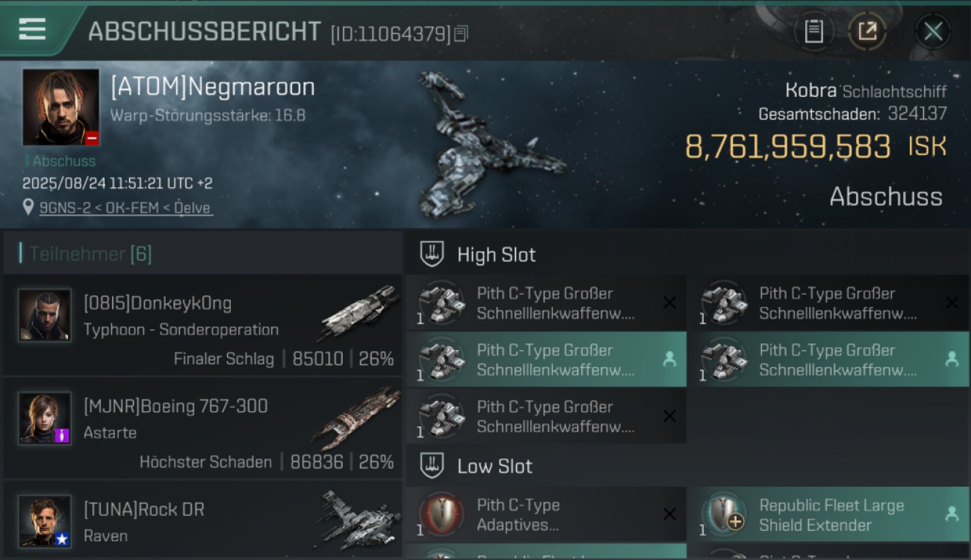971x560 pixels.
Task: Open the clipboard report icon
Action: point(813,31)
